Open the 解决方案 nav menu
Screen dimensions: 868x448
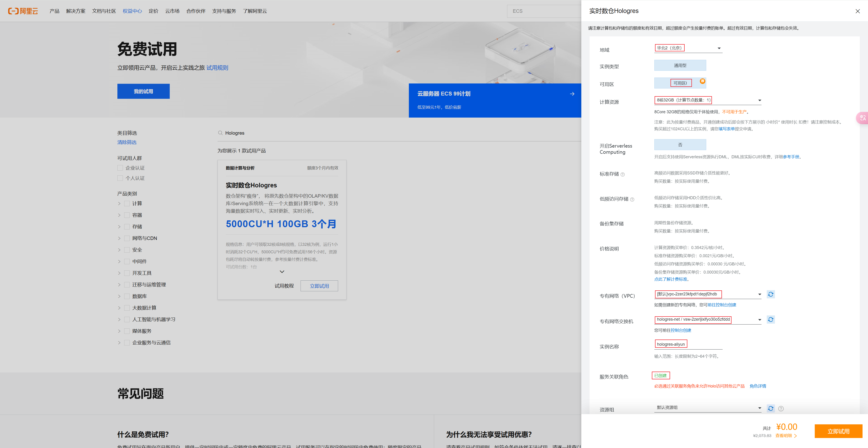point(76,11)
